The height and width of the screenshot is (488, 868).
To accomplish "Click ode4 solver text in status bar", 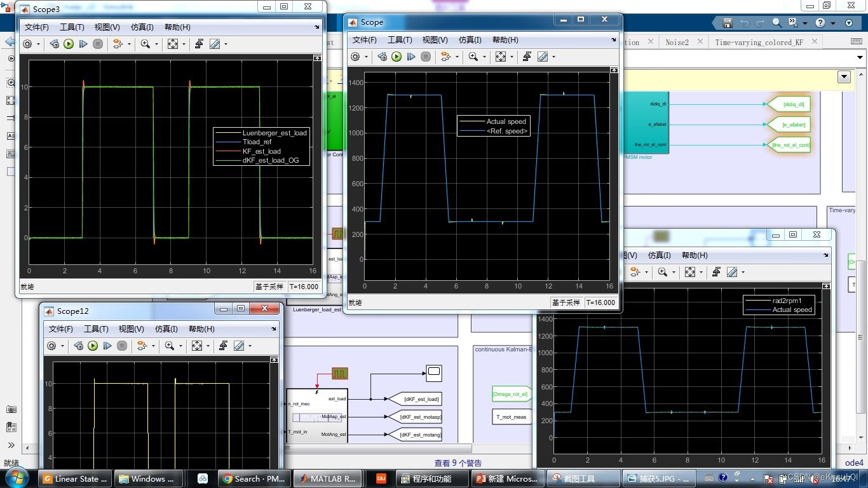I will (x=854, y=463).
